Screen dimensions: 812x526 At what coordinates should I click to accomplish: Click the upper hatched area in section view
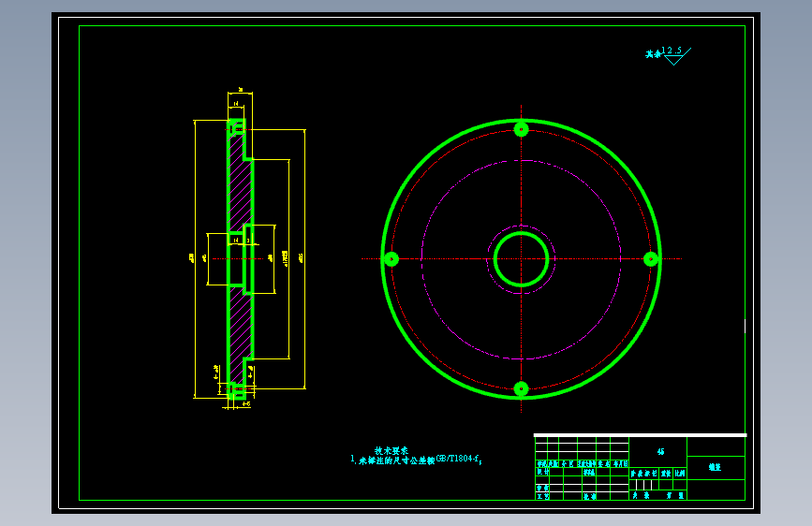pyautogui.click(x=240, y=183)
